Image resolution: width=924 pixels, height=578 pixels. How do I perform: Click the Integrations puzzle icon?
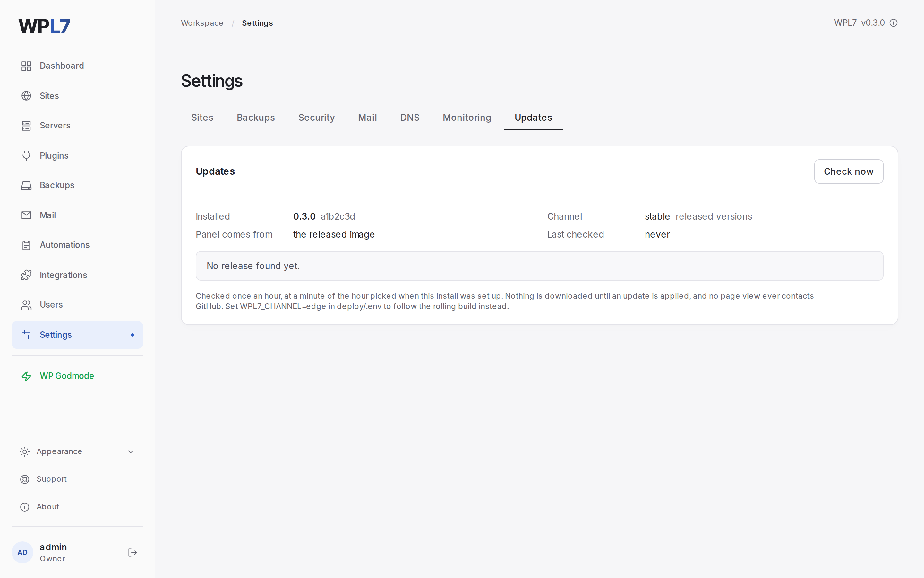pyautogui.click(x=26, y=275)
